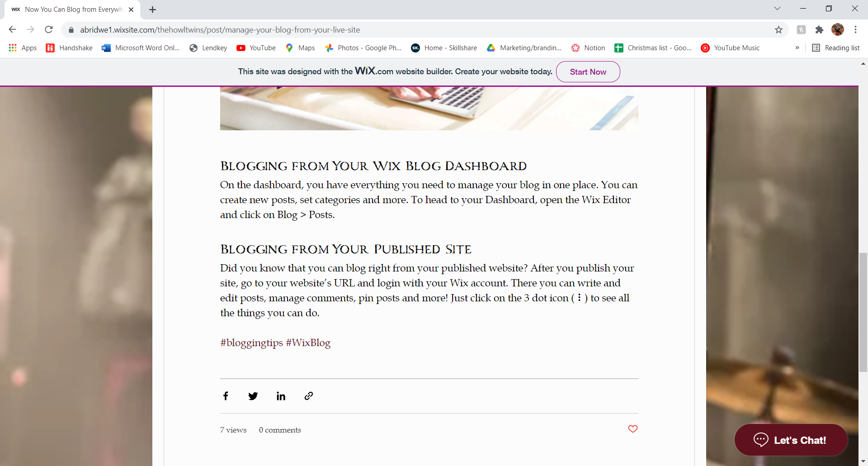
Task: Open Notion bookmark
Action: 588,48
